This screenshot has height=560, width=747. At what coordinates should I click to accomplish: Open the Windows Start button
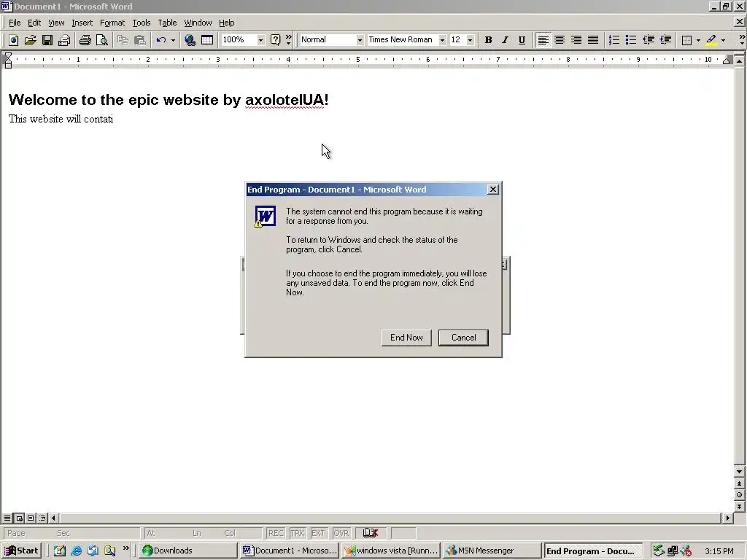click(22, 551)
